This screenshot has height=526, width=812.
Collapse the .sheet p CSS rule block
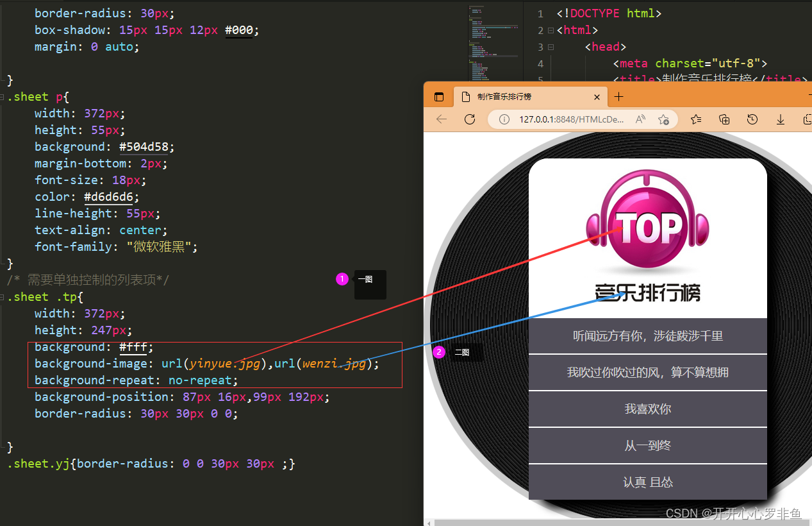(3, 97)
